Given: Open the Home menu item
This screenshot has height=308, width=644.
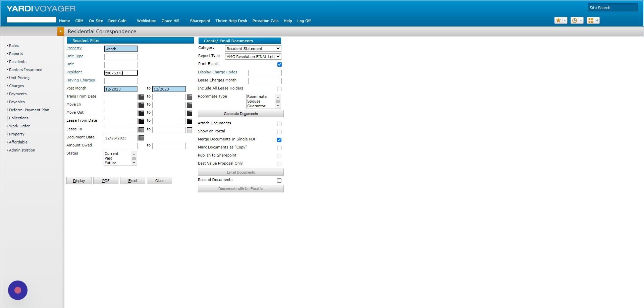Looking at the screenshot, I should pos(64,21).
